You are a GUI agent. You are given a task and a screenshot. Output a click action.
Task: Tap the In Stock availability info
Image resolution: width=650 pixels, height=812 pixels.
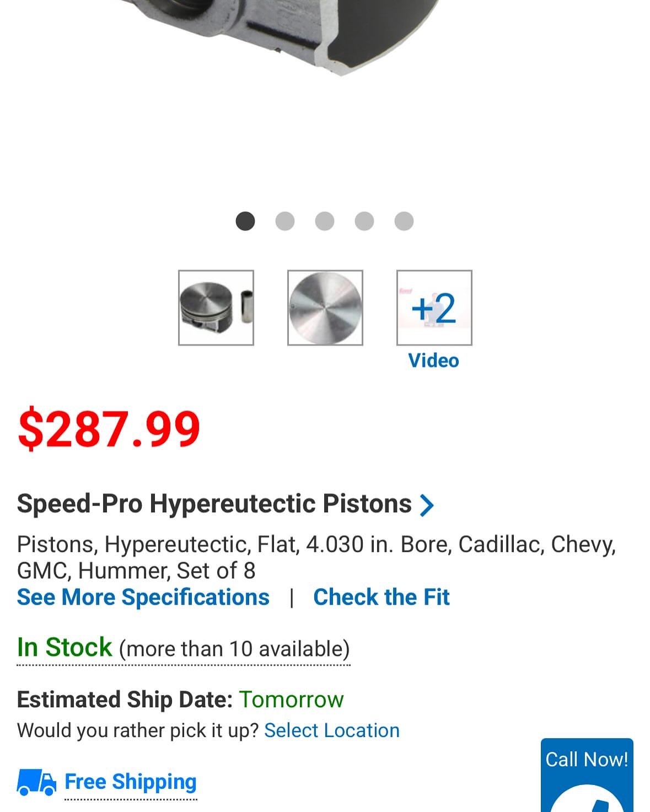(183, 648)
